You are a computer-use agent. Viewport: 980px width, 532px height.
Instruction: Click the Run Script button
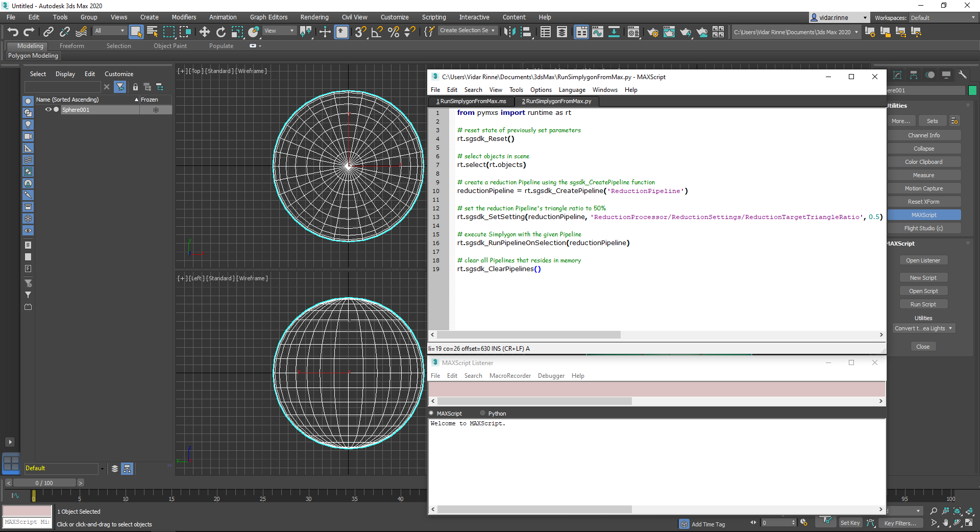point(923,304)
